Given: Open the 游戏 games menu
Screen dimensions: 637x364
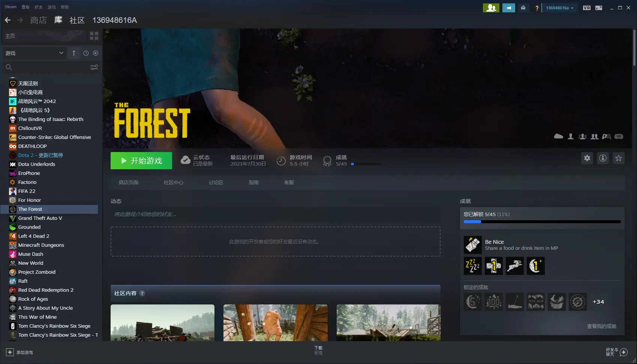Looking at the screenshot, I should pyautogui.click(x=52, y=7).
